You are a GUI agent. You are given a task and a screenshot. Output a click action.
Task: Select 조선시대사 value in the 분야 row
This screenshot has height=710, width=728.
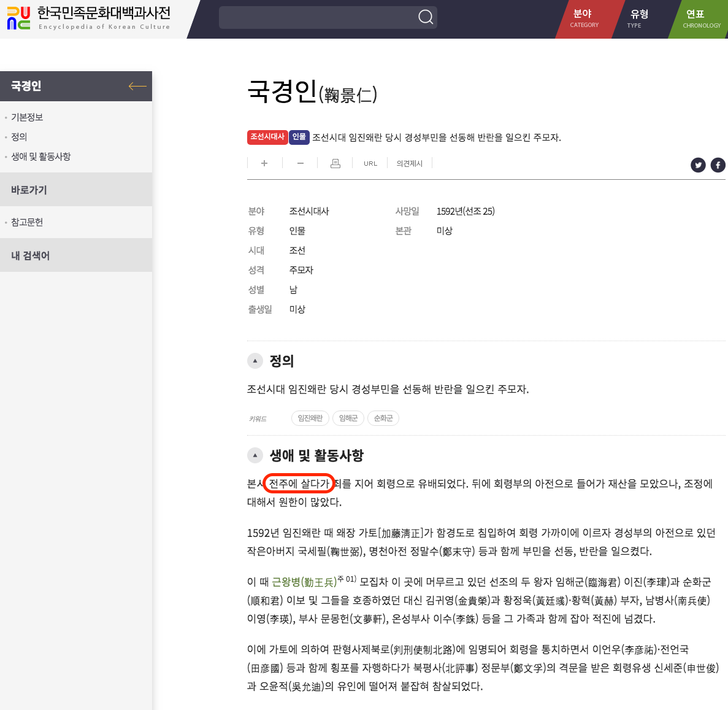click(x=309, y=212)
